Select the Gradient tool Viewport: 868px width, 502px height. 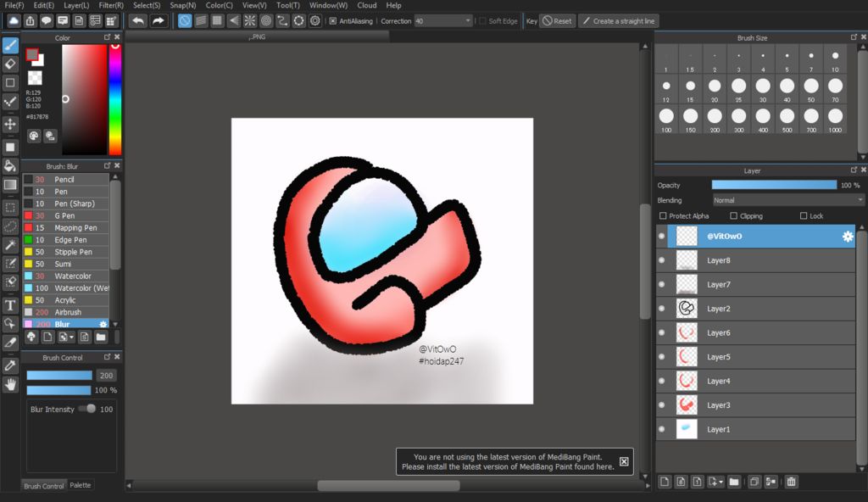point(10,185)
